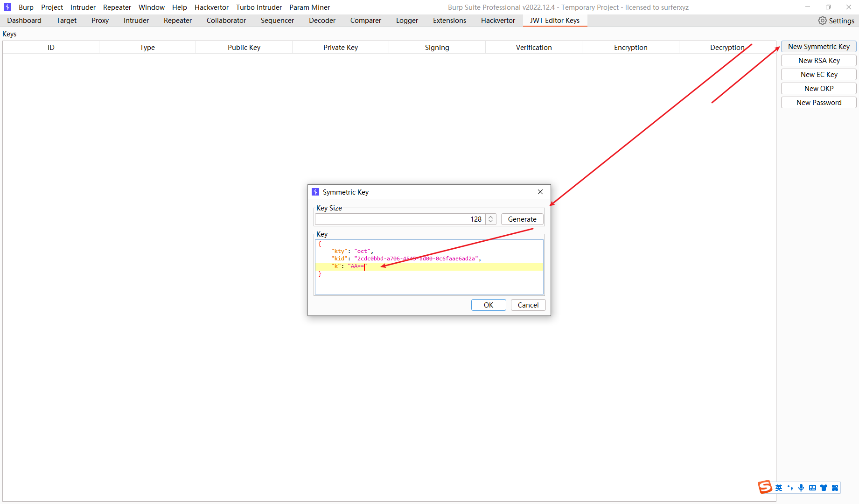
Task: Click the Sogou input method logo
Action: point(765,487)
